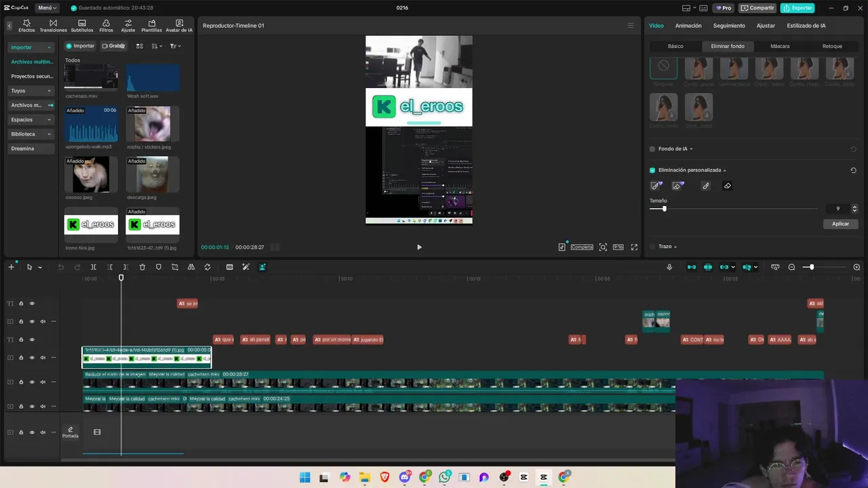Click the Tamaño value stepper arrows

coord(854,209)
